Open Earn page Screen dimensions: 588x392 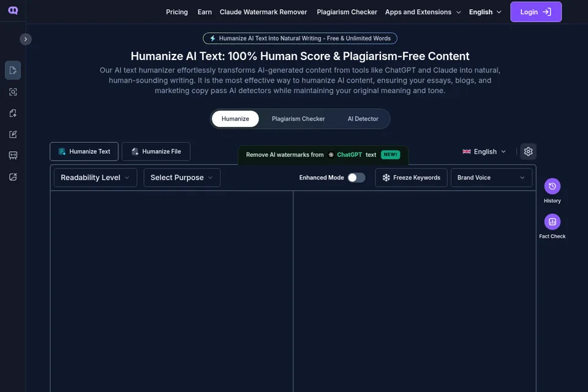point(205,12)
